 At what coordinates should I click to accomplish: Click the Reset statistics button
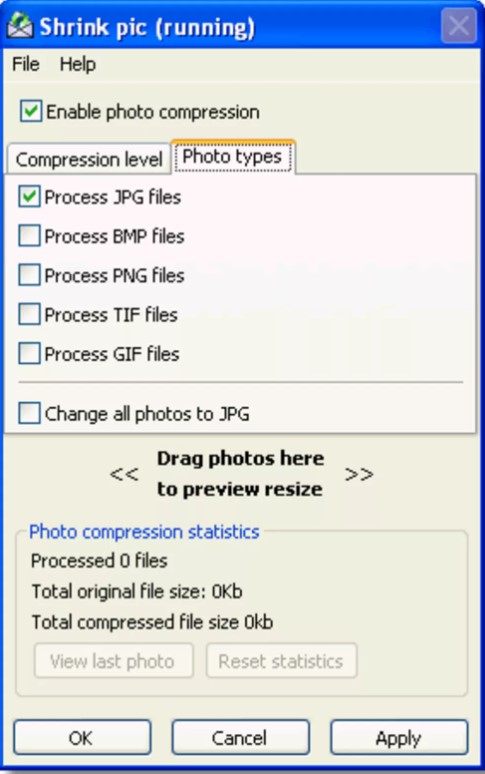coord(281,661)
